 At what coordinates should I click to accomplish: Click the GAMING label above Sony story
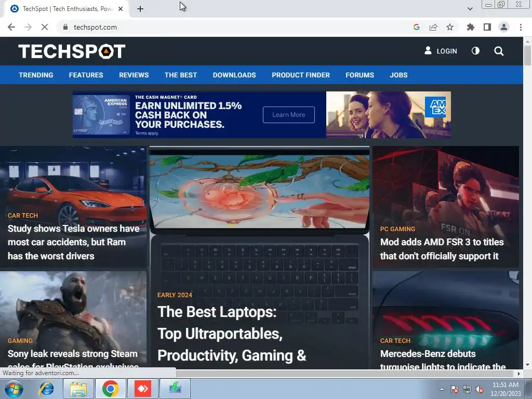tap(20, 341)
